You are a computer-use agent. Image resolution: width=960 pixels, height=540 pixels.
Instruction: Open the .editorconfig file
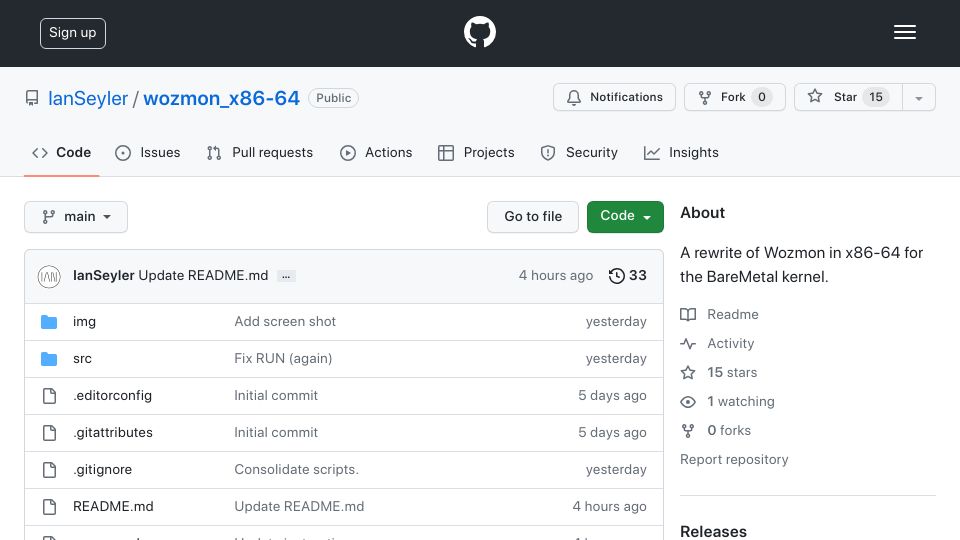[x=112, y=396]
